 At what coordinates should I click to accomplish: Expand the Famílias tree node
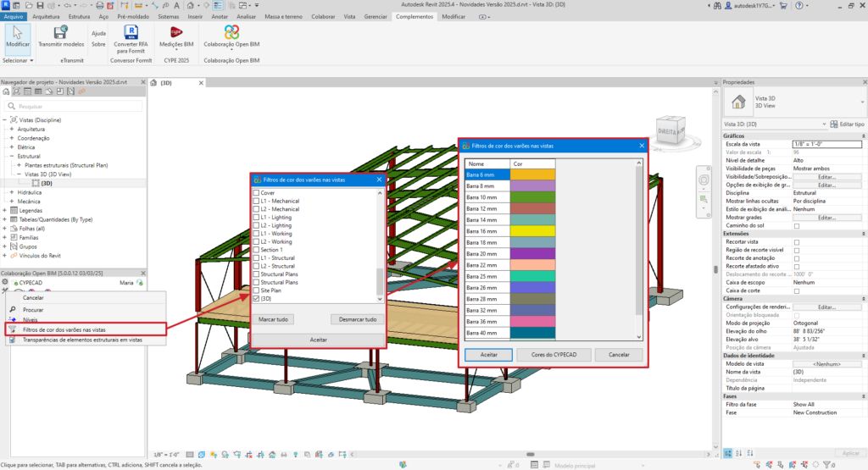(5, 237)
